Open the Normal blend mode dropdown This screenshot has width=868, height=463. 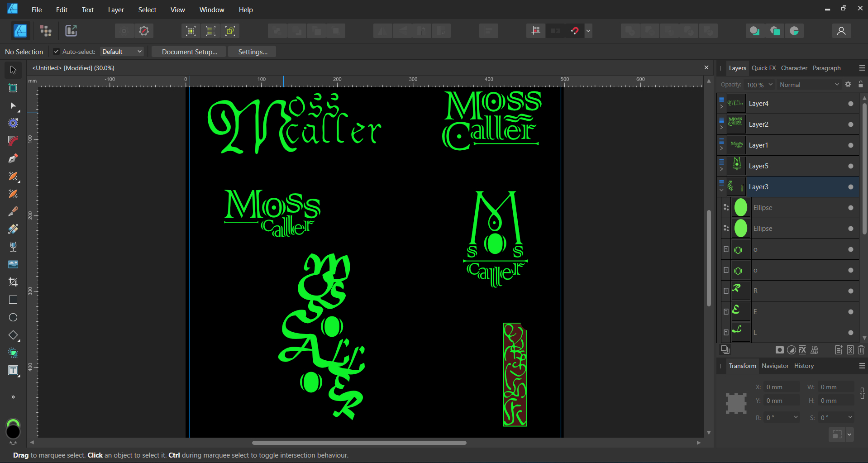point(809,85)
